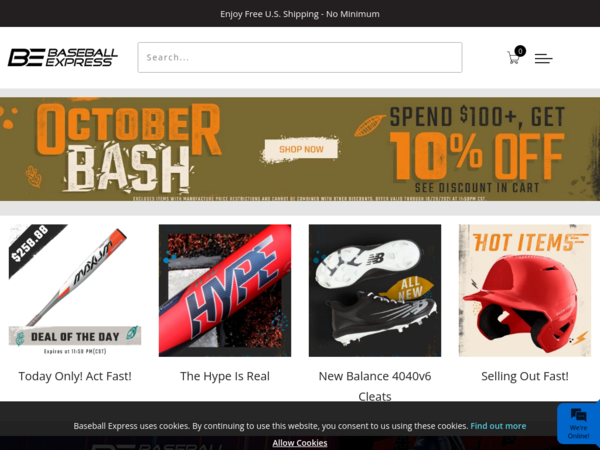The image size is (600, 450).
Task: Open the Hype bat image
Action: coord(225,290)
